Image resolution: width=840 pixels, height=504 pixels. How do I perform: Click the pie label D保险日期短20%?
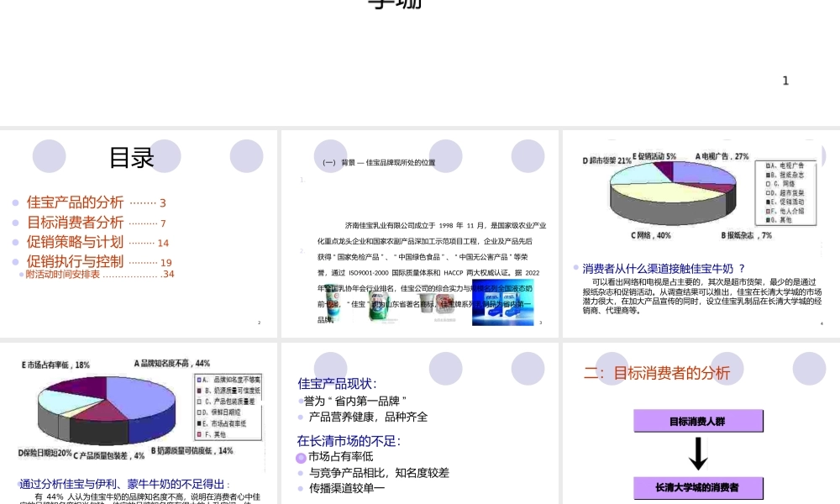coord(45,453)
